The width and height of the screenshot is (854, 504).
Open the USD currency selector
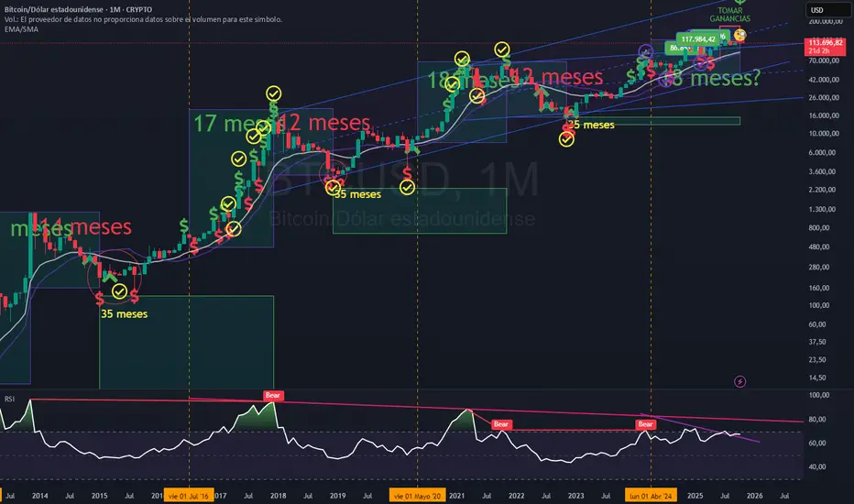[x=827, y=10]
